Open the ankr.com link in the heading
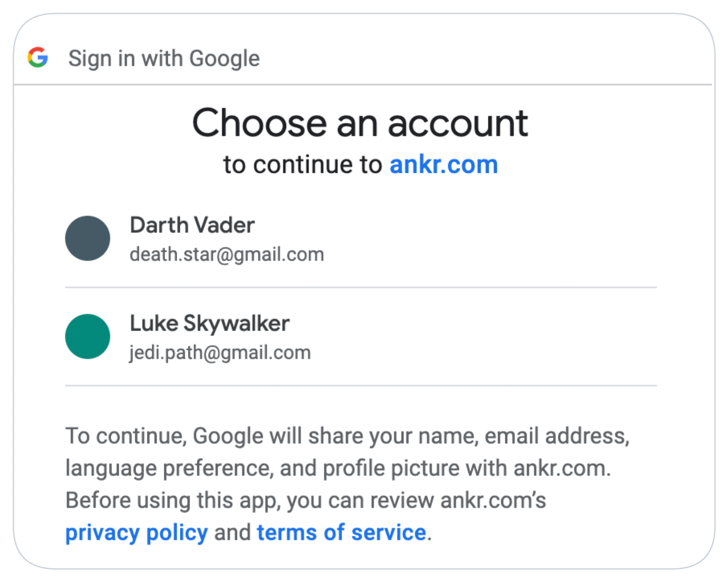Screen dimensions: 728x582 tap(444, 164)
